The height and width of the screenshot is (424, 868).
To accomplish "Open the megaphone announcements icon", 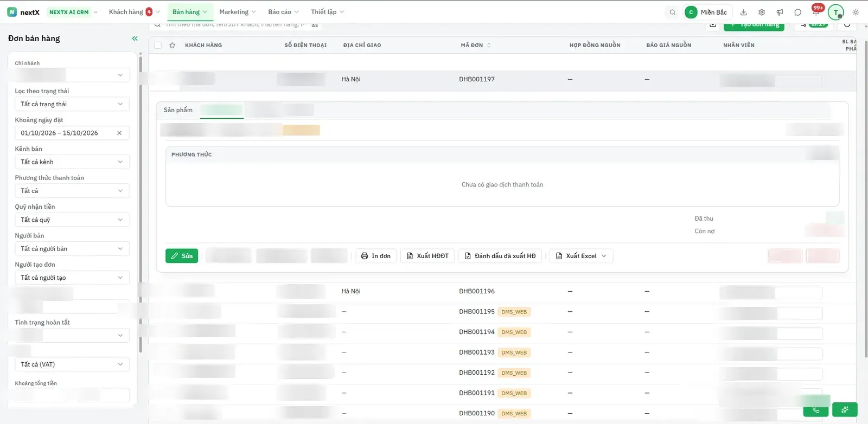I will pyautogui.click(x=780, y=12).
